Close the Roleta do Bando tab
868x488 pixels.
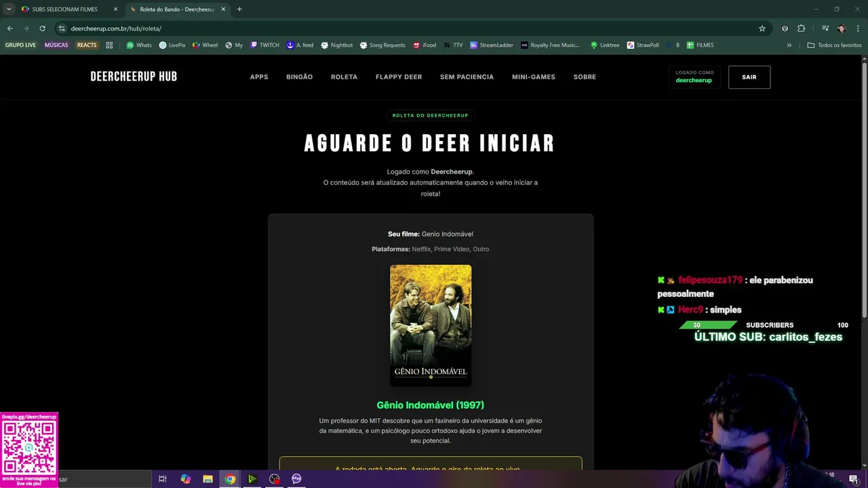224,9
